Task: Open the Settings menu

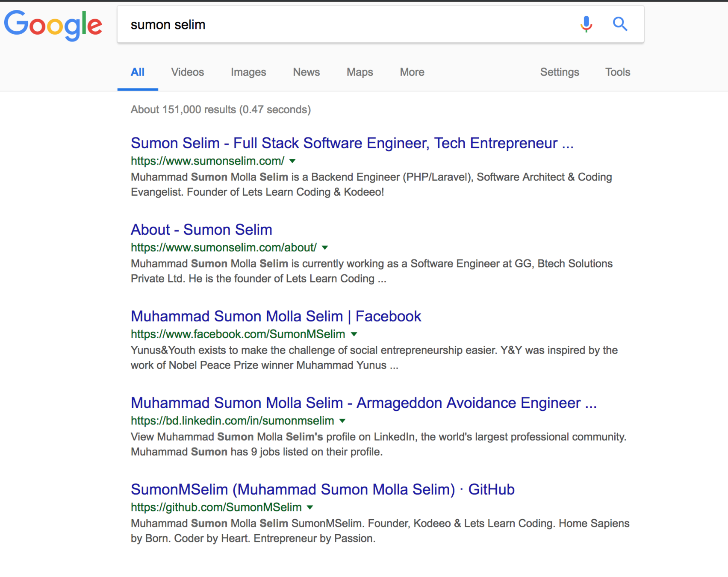Action: (x=559, y=72)
